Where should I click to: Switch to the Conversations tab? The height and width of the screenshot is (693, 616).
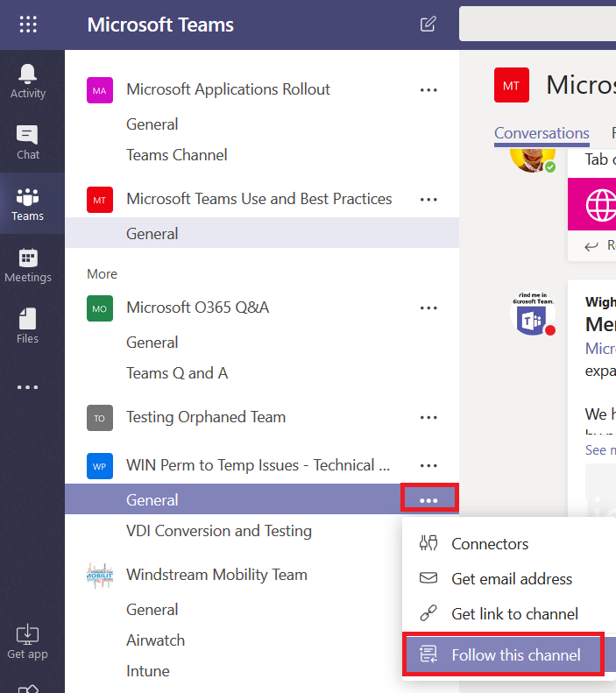(542, 133)
